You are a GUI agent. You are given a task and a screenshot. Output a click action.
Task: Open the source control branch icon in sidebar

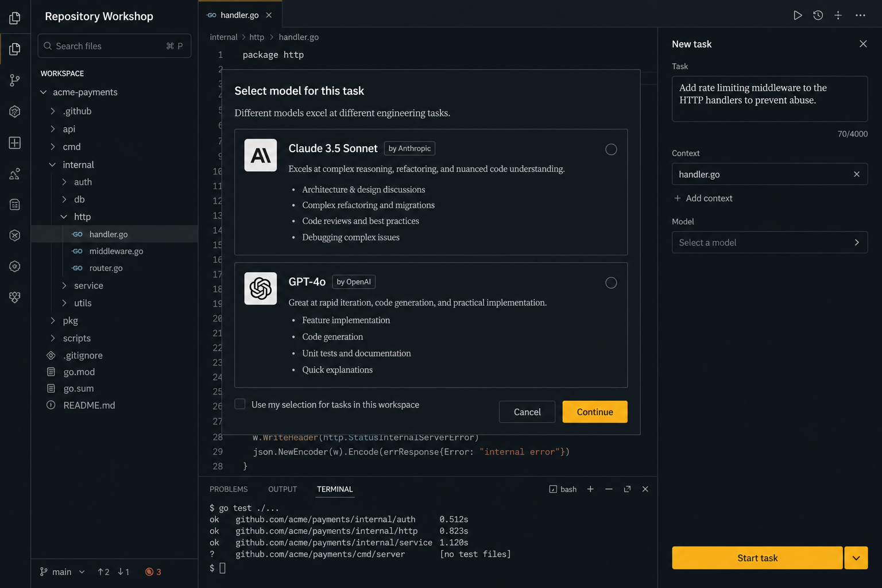(x=15, y=80)
